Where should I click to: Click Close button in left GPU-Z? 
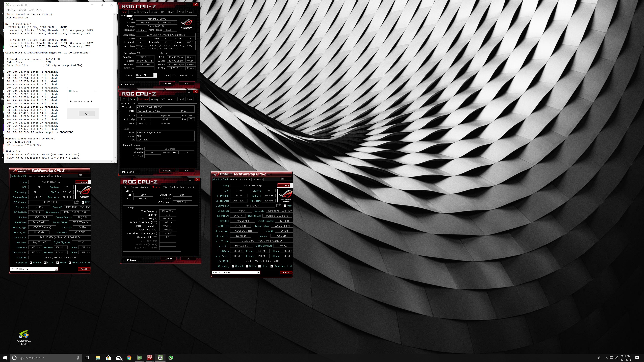coord(84,269)
